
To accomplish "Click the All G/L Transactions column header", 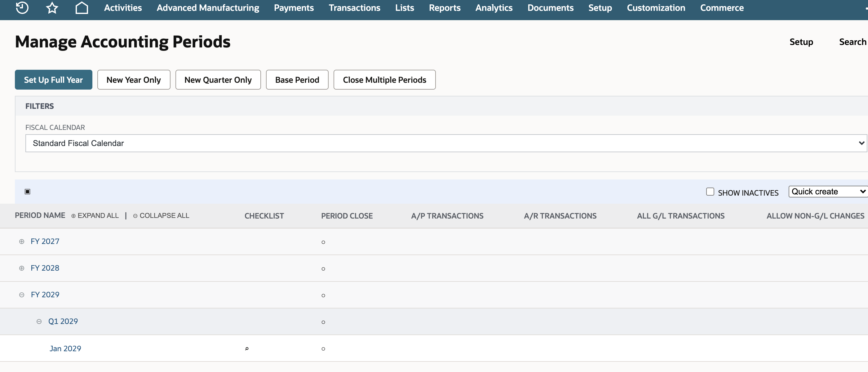I will pyautogui.click(x=681, y=216).
